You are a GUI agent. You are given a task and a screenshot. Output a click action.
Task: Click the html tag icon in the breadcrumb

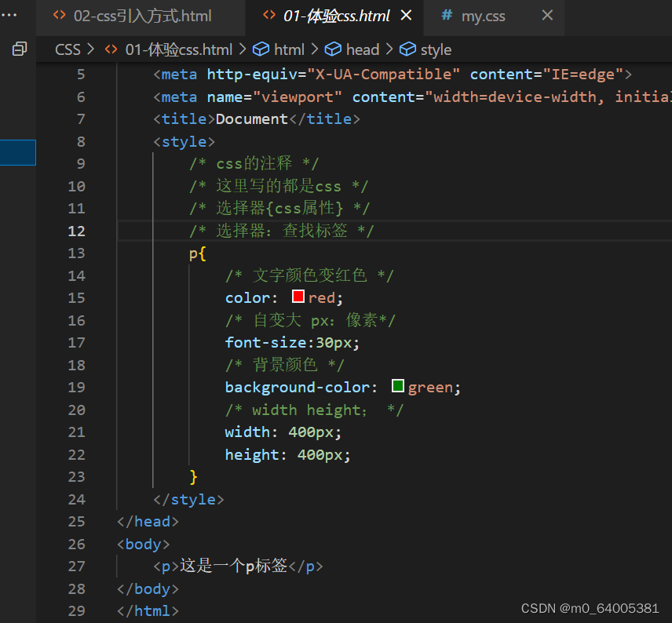point(261,49)
